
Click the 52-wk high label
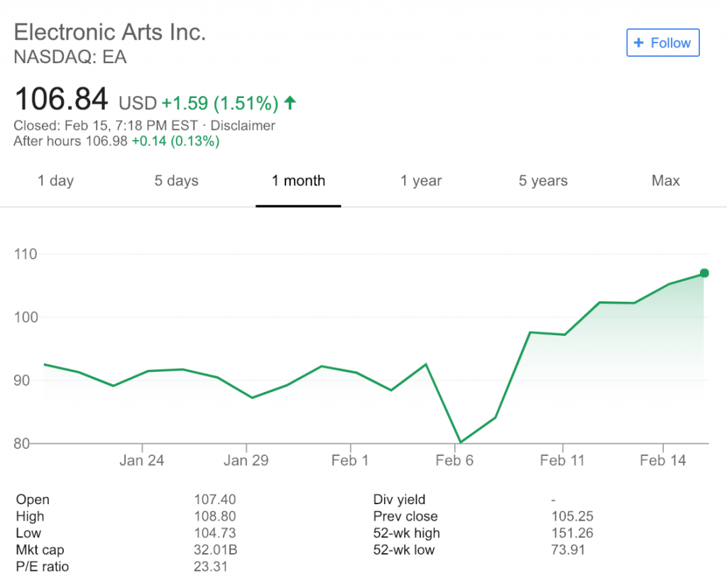tap(407, 533)
